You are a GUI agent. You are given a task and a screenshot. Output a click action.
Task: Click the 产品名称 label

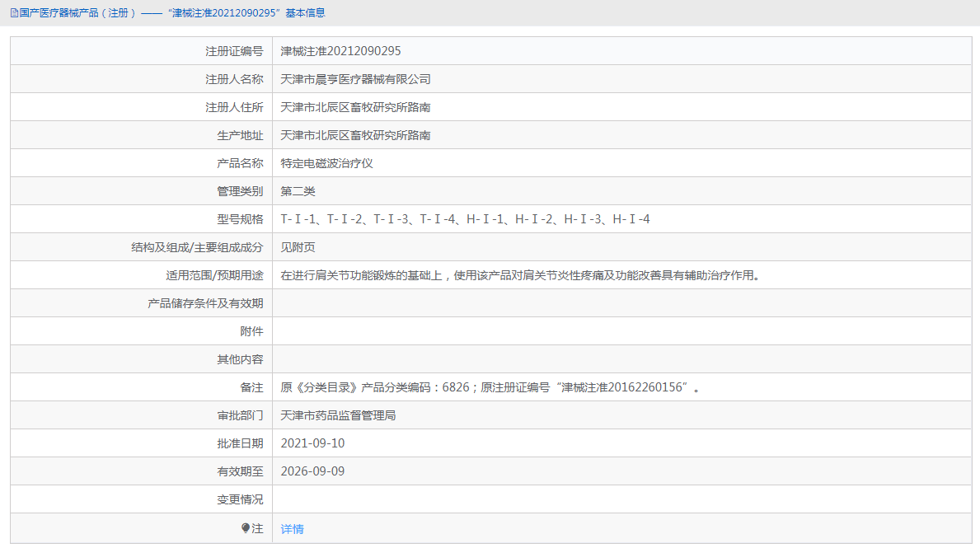pyautogui.click(x=240, y=163)
